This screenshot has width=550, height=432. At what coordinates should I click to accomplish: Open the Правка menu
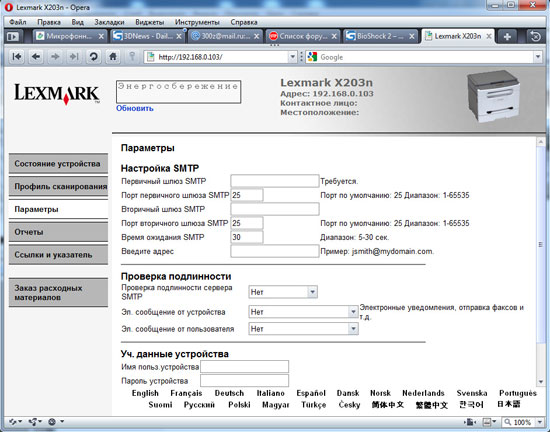pos(49,22)
